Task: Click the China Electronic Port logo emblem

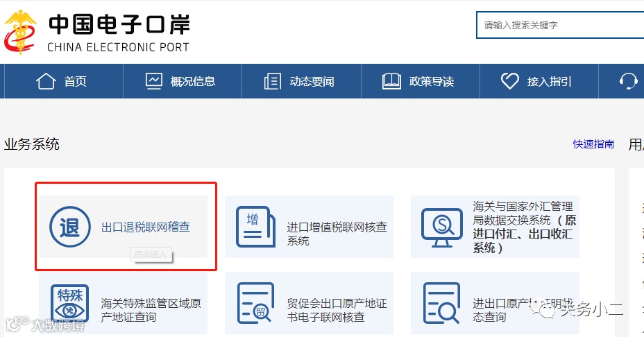Action: tap(20, 32)
